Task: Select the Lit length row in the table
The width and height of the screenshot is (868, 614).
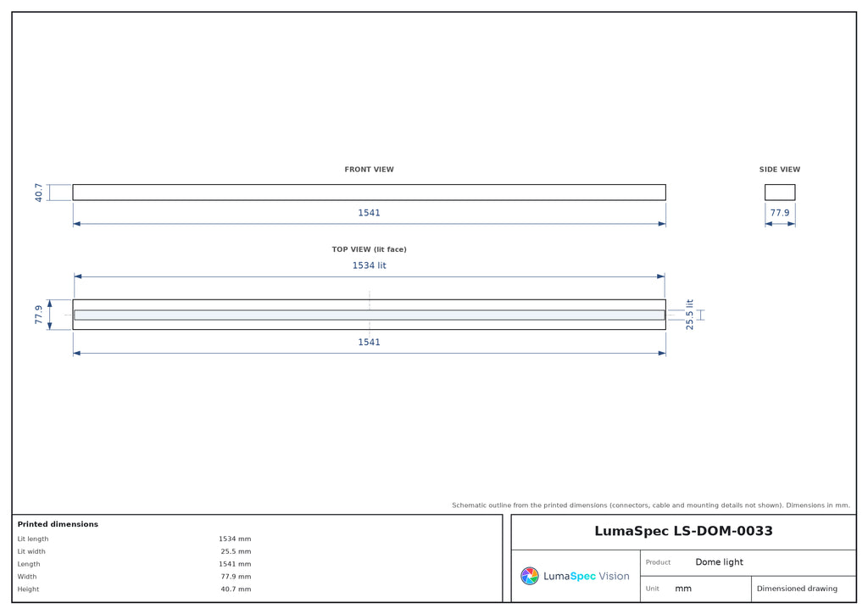Action: [134, 539]
